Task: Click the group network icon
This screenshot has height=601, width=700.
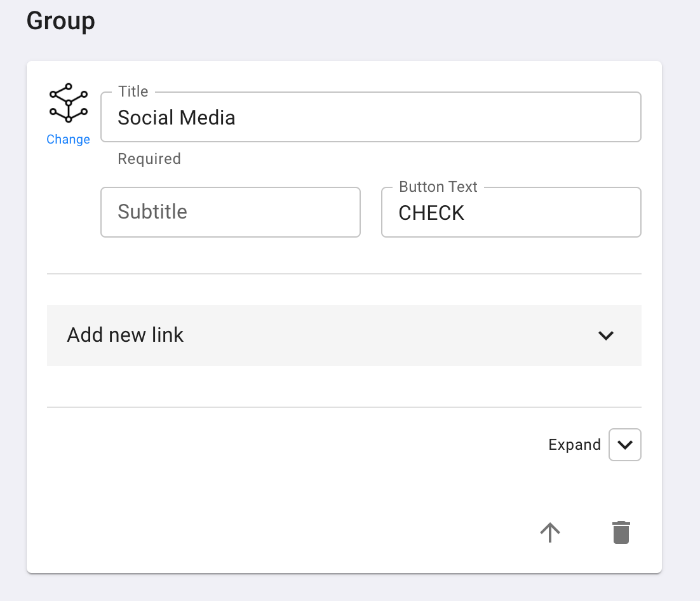Action: [69, 103]
